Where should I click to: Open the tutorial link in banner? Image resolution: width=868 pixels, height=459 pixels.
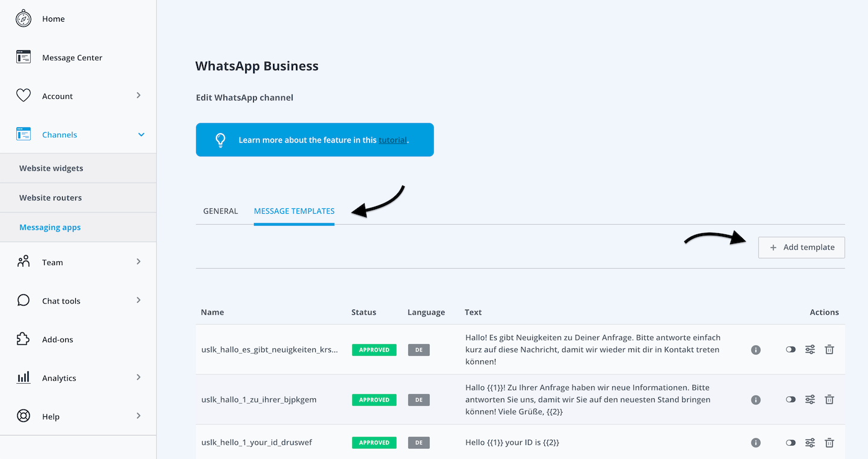[x=392, y=140]
